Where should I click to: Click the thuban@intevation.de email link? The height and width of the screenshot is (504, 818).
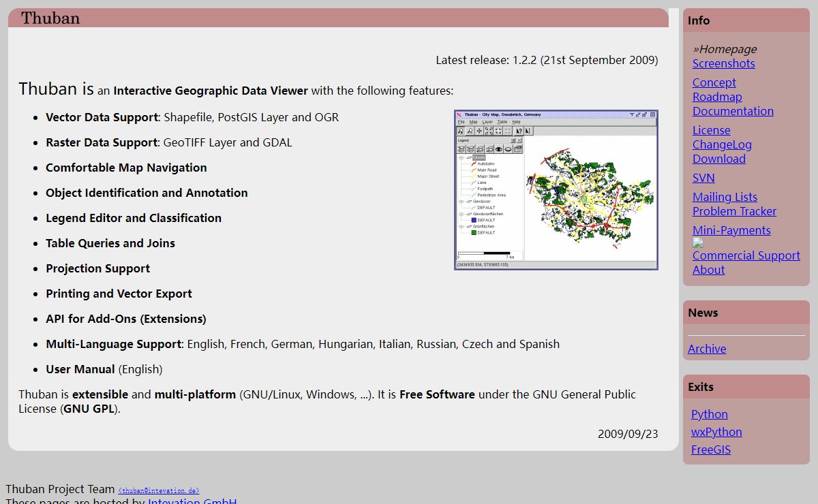[159, 490]
